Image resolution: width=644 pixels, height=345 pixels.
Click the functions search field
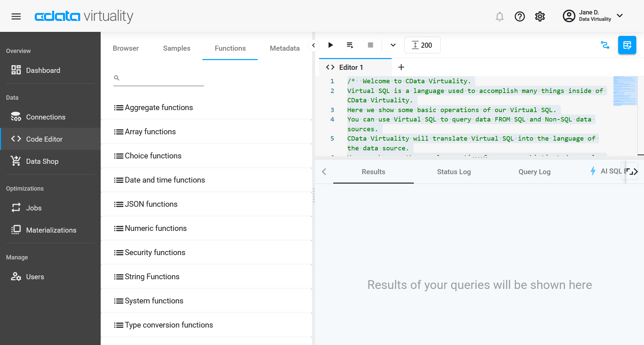158,78
